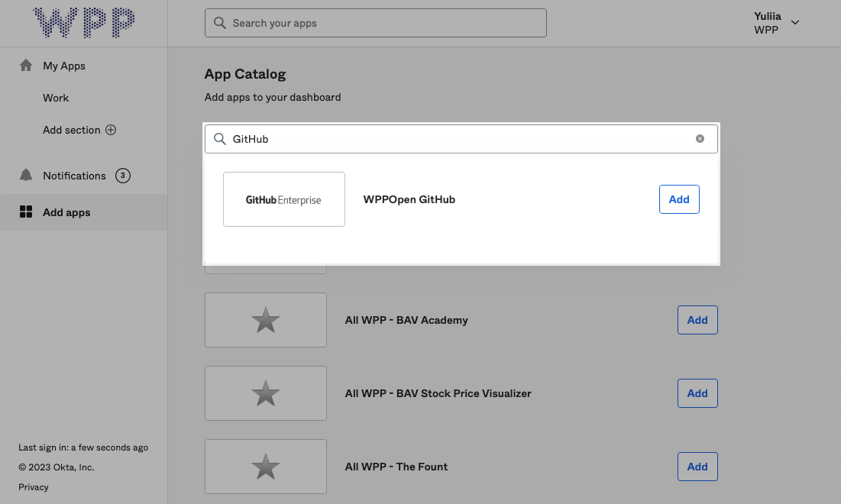The image size is (841, 504).
Task: Add All WPP - BAV Academy app
Action: point(697,320)
